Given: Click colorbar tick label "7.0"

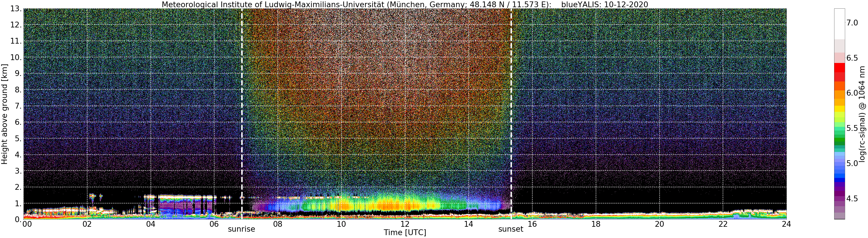Looking at the screenshot, I should [852, 23].
